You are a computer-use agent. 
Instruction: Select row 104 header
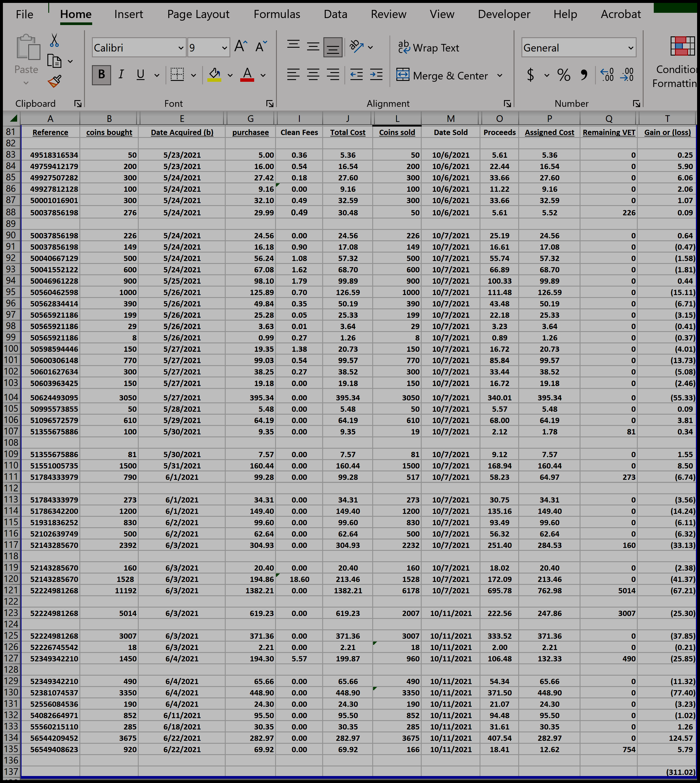[11, 397]
